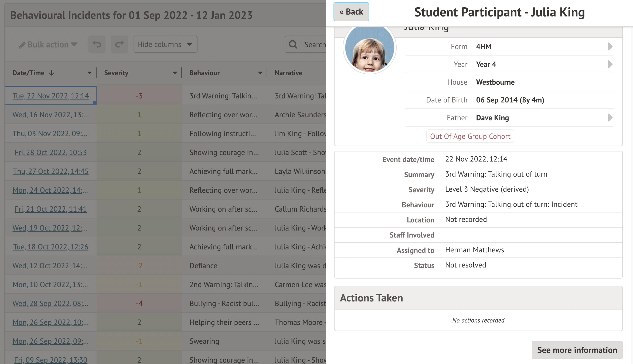Click the redo arrow icon
The width and height of the screenshot is (633, 364).
tap(119, 44)
